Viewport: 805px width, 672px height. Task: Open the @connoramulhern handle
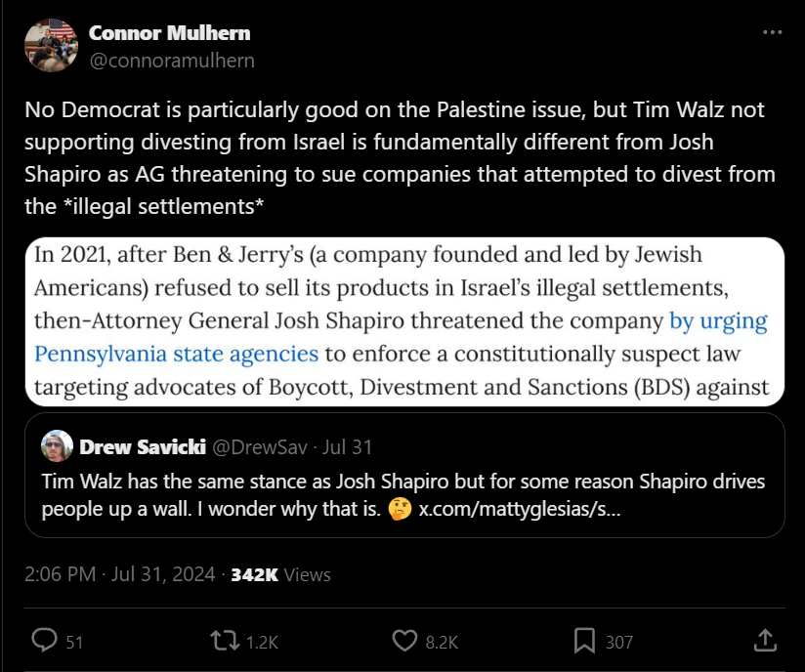tap(172, 61)
